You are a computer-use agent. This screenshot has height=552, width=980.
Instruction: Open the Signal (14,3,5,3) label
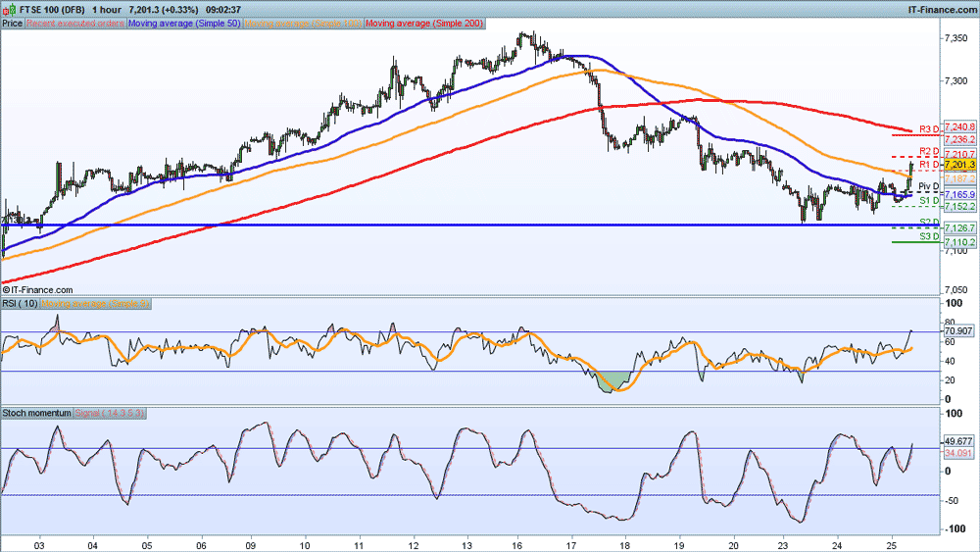[x=110, y=413]
